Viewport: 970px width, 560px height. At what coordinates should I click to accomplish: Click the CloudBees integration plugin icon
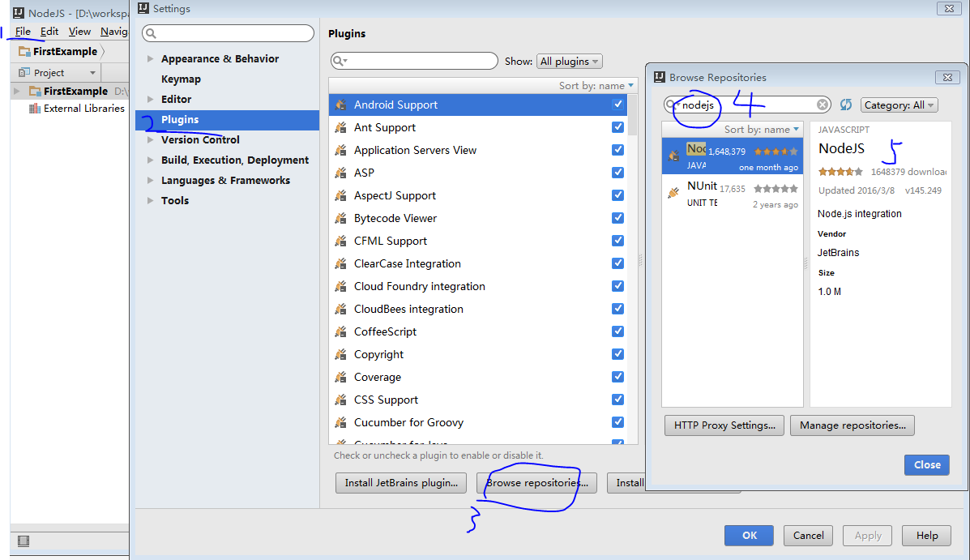(340, 309)
